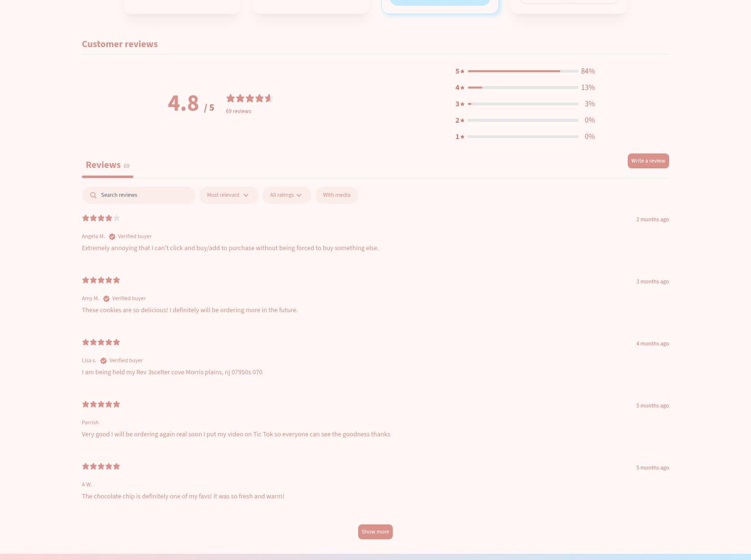Click the five-star rating on A W.'s review
This screenshot has width=751, height=560.
[101, 466]
